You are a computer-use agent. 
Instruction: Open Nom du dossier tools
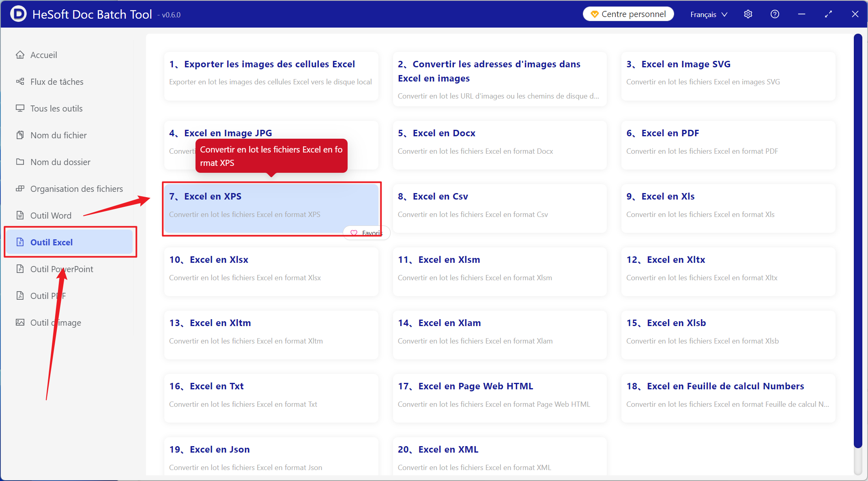pyautogui.click(x=70, y=162)
